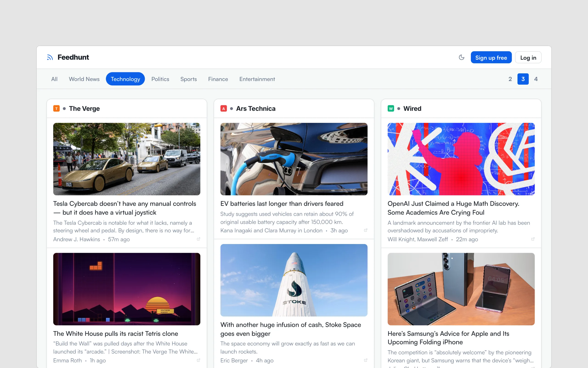This screenshot has width=588, height=368.
Task: Open external link for EV batteries article
Action: point(366,230)
